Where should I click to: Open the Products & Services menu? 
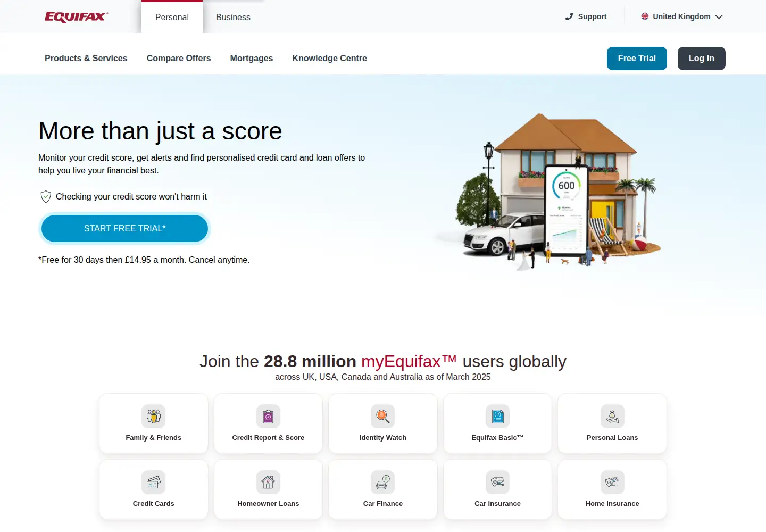86,59
